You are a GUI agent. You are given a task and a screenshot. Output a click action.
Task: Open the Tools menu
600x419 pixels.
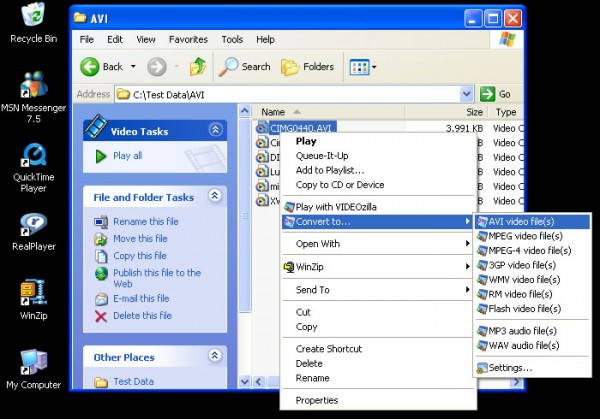point(232,39)
